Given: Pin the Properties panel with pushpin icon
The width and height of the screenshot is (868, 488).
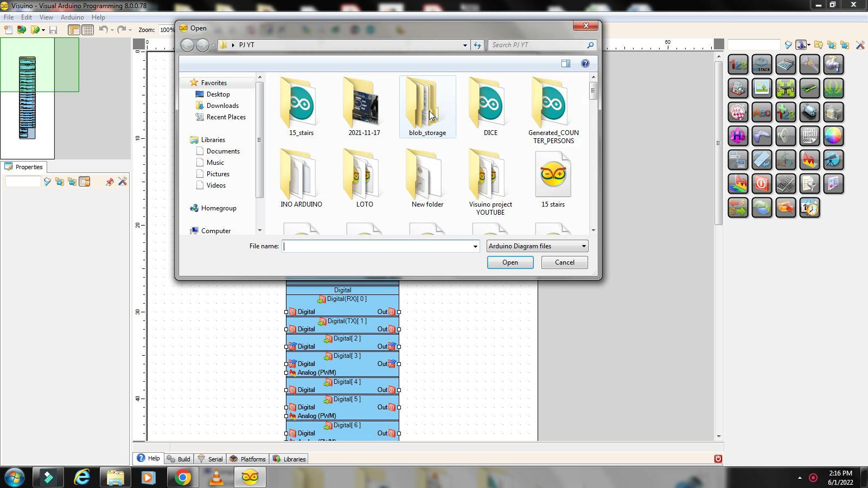Looking at the screenshot, I should coord(110,182).
